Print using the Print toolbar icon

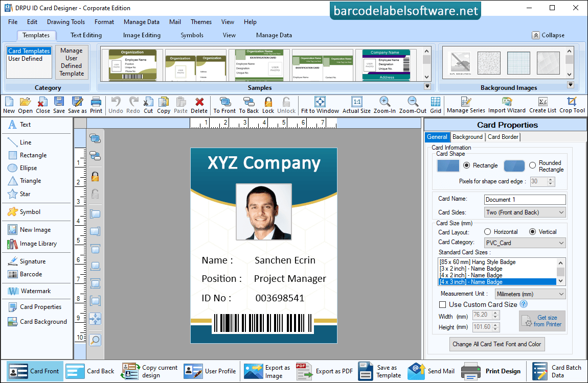tap(96, 105)
